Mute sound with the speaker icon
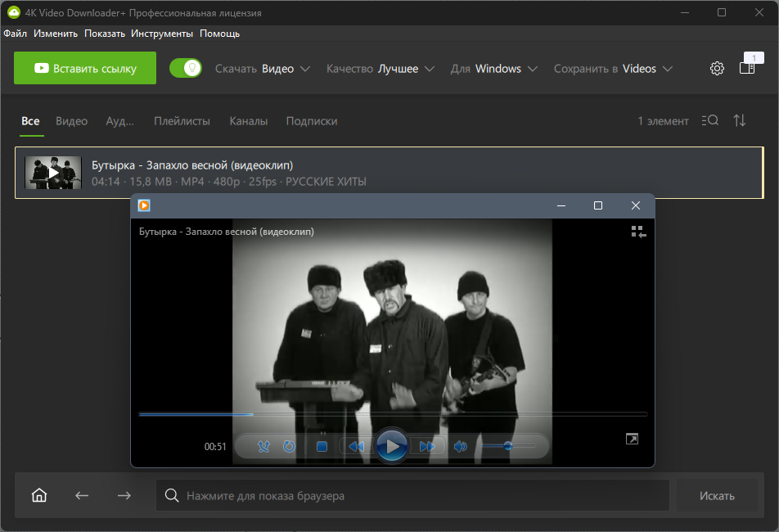This screenshot has height=532, width=779. pos(461,447)
